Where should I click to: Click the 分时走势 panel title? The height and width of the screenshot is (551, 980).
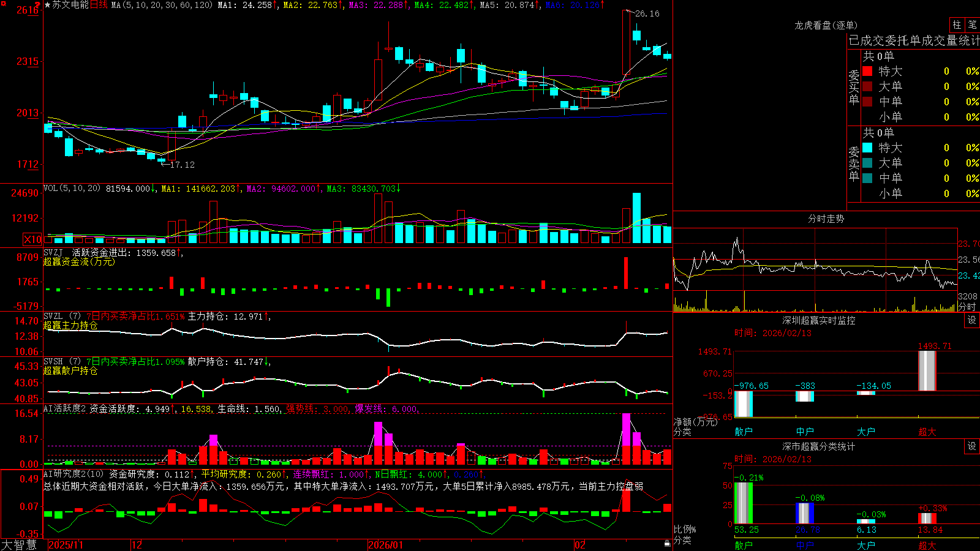826,219
